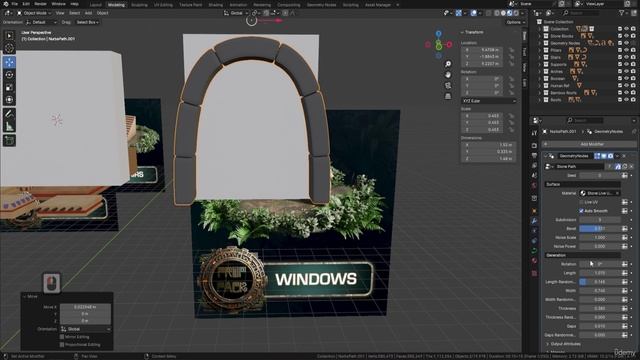Adjust the Length Randomness slider
The width and height of the screenshot is (640, 360).
pos(600,282)
